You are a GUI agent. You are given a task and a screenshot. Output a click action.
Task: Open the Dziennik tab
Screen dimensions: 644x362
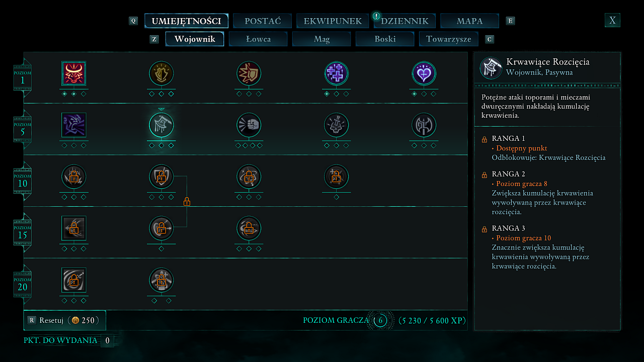(405, 21)
